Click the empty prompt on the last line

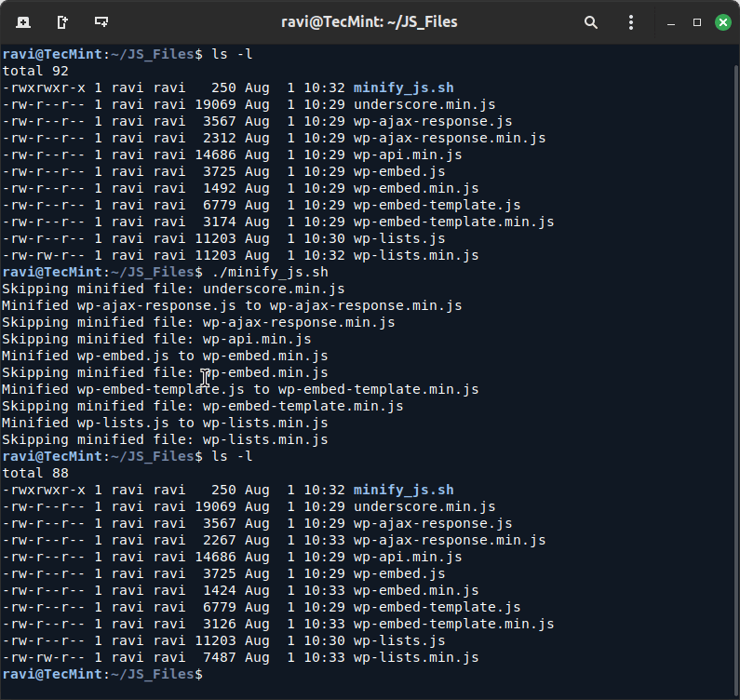(102, 675)
